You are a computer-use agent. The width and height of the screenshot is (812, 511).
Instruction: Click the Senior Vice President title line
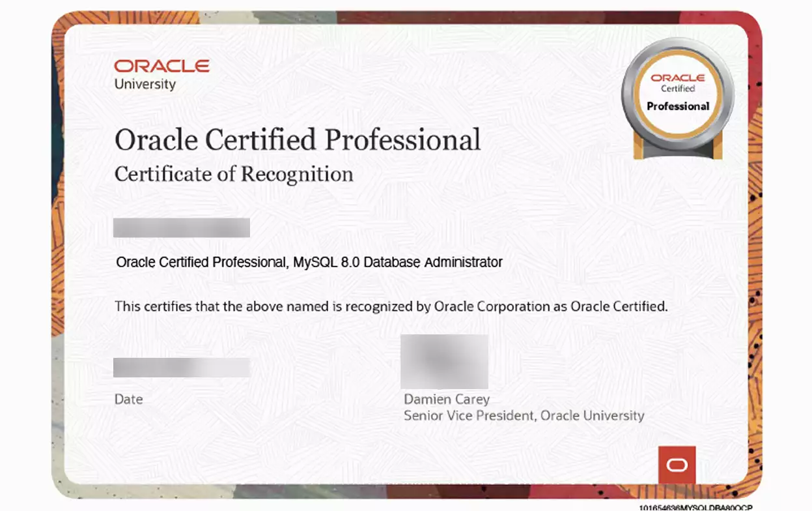pyautogui.click(x=524, y=416)
